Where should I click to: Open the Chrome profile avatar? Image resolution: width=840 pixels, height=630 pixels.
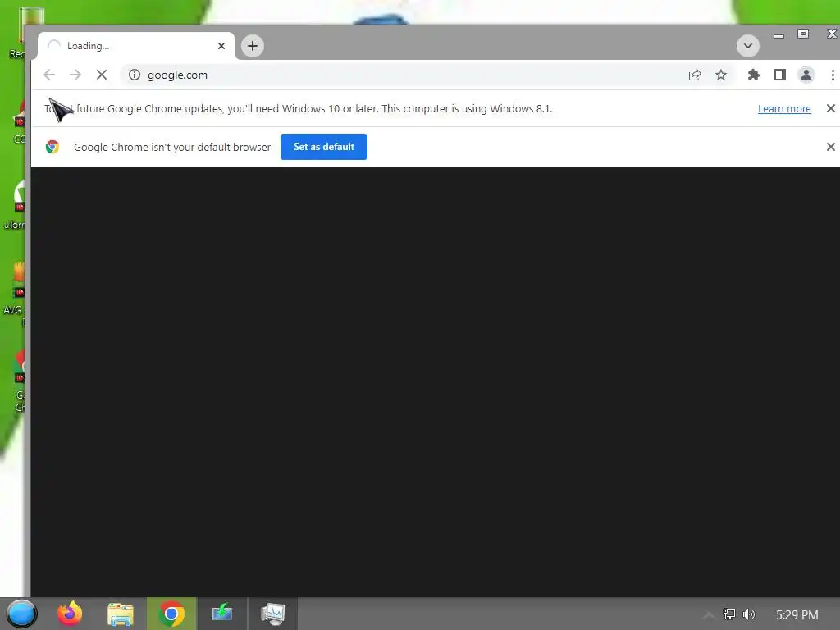point(806,75)
